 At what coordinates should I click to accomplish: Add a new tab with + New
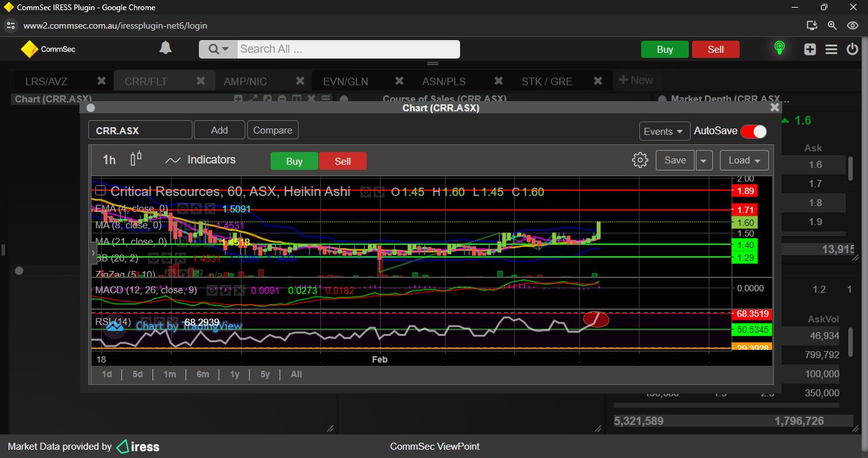tap(635, 80)
